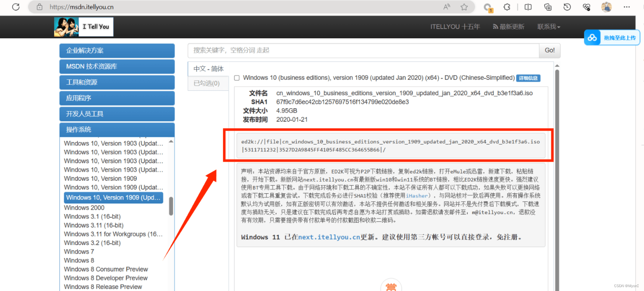Open the iHasher link in the notice
Screen dimensions: 644x291
point(417,196)
